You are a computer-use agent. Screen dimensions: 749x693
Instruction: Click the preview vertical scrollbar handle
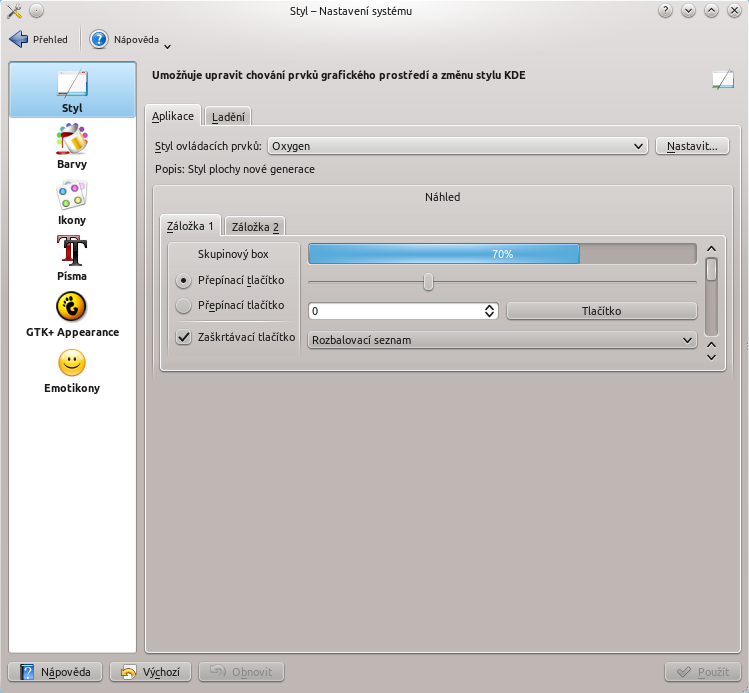[711, 269]
